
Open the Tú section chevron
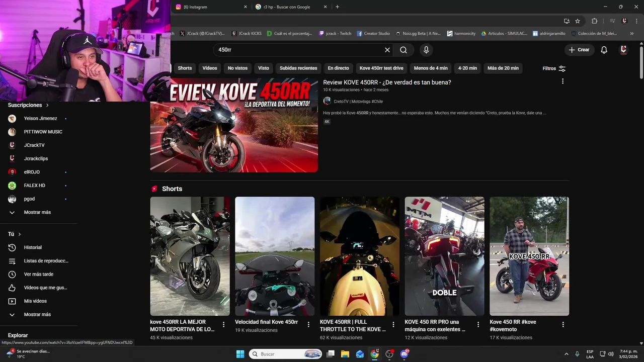(20, 234)
